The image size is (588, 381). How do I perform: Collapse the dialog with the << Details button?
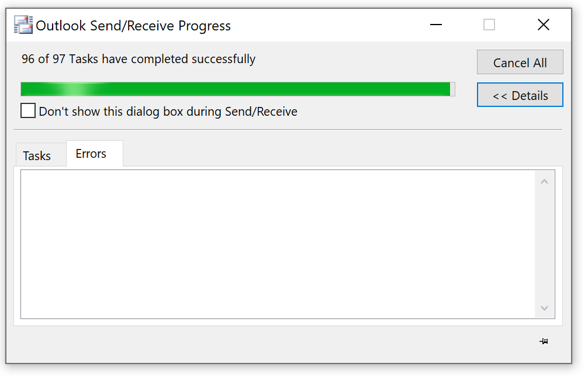tap(520, 95)
